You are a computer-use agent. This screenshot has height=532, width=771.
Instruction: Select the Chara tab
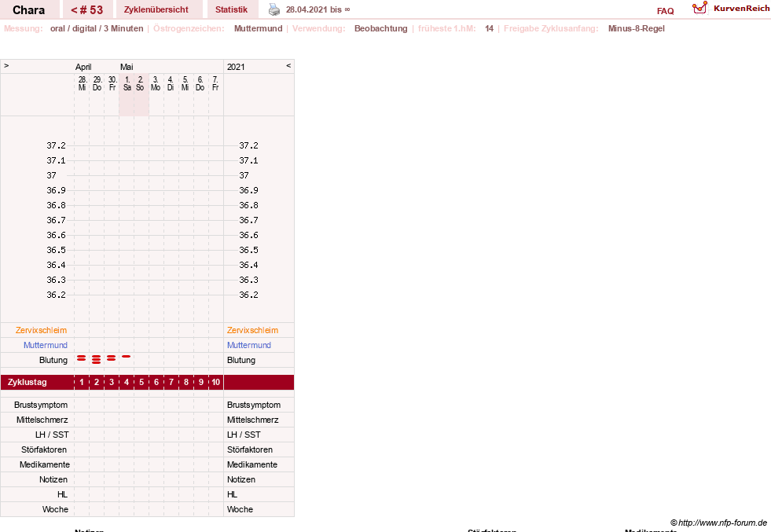[x=28, y=10]
